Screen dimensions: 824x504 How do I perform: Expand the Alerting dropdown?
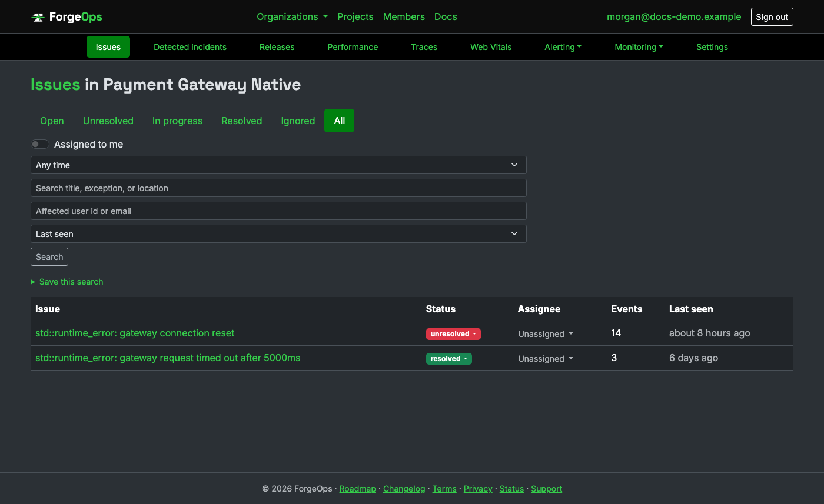[563, 47]
